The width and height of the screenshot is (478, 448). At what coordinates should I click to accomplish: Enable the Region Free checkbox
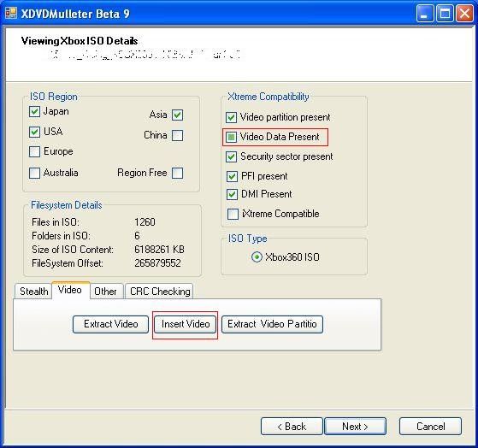coord(177,173)
